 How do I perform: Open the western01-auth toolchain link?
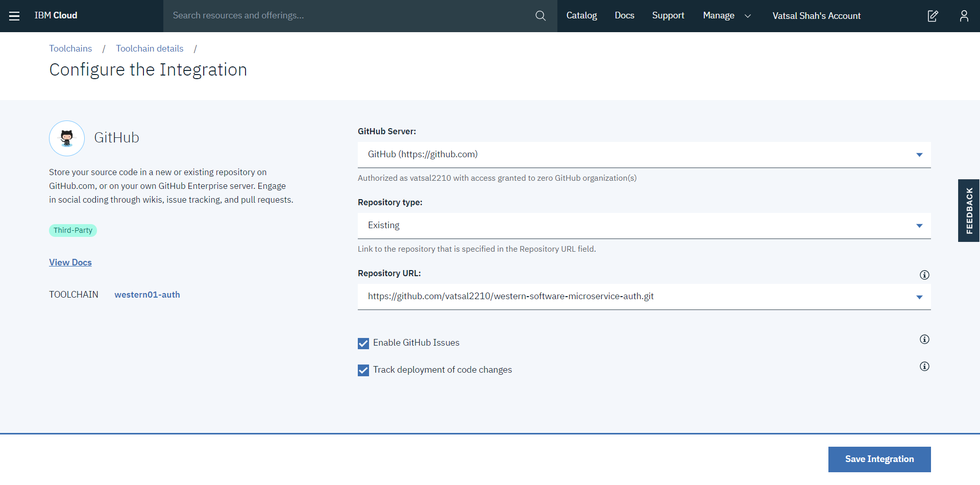tap(147, 295)
